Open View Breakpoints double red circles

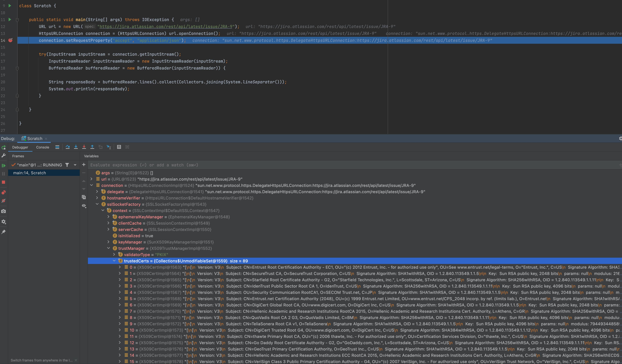point(3,192)
